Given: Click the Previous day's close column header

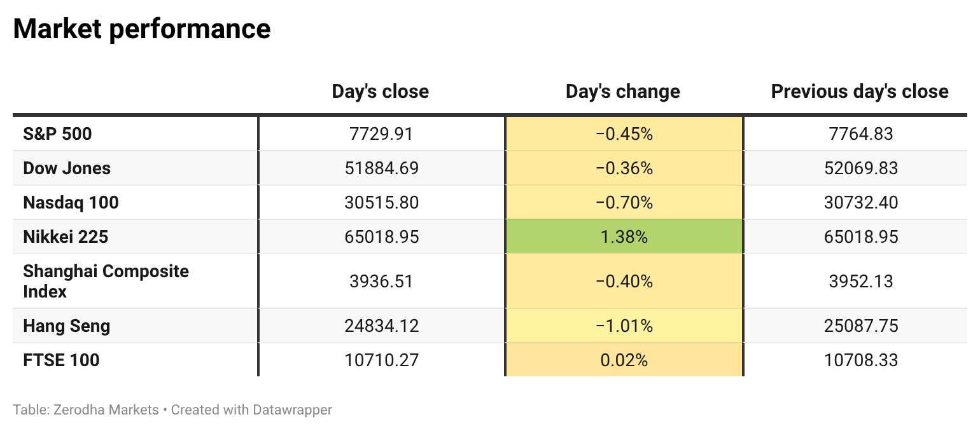Looking at the screenshot, I should pyautogui.click(x=860, y=92).
